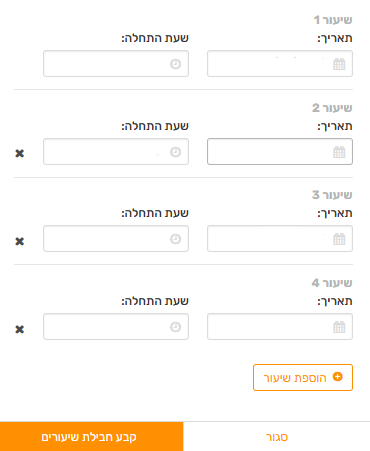Click the clock icon in lesson 1 start time

coord(175,64)
